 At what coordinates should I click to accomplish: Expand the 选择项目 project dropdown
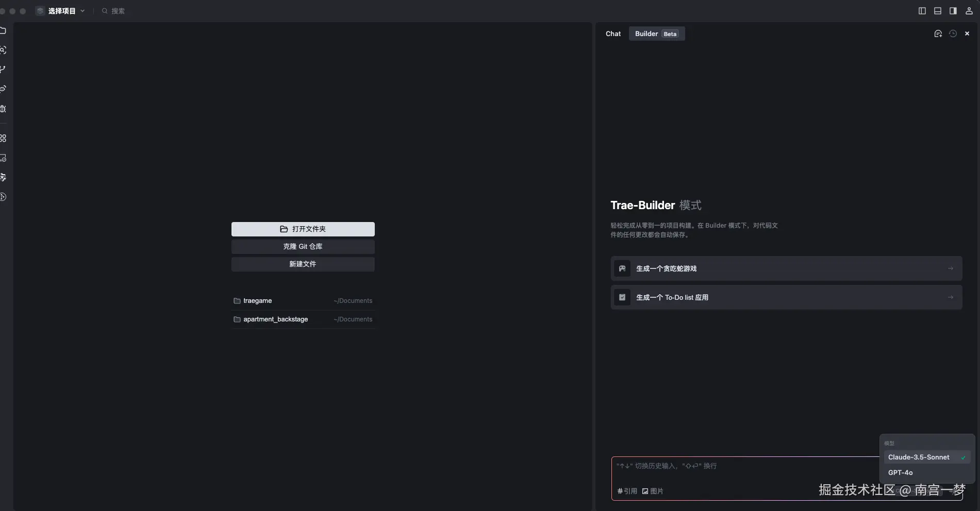click(61, 11)
